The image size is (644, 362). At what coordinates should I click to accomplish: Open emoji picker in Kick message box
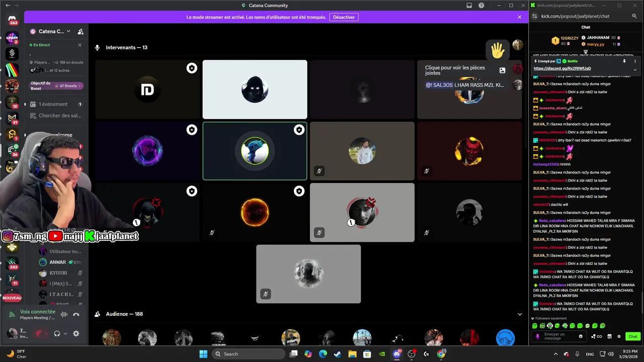click(581, 336)
